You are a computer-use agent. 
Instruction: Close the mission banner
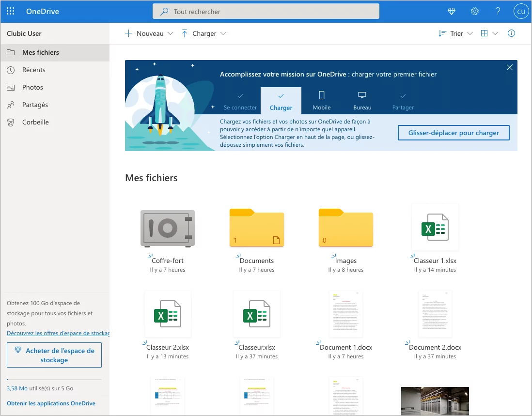509,67
